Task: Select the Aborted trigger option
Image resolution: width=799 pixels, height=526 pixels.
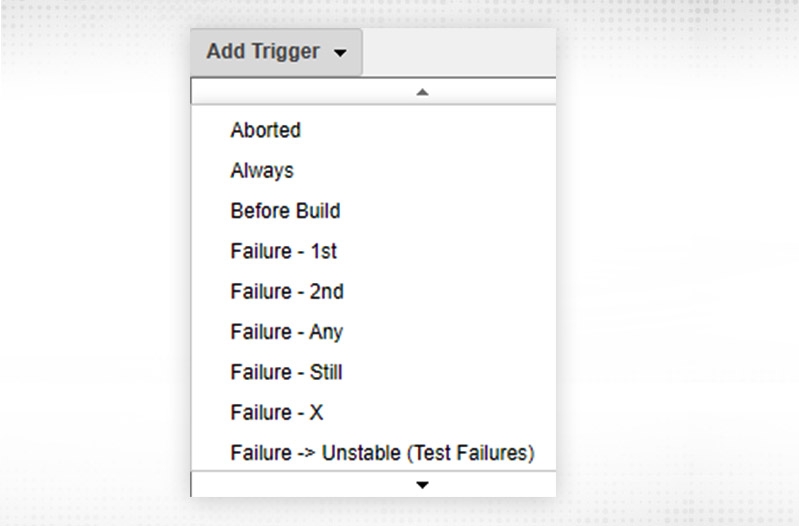Action: tap(265, 130)
